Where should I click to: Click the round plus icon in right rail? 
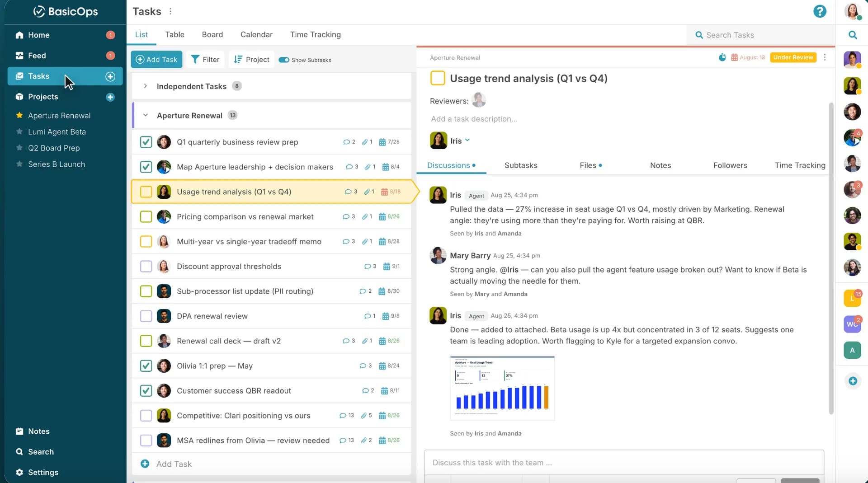point(853,381)
